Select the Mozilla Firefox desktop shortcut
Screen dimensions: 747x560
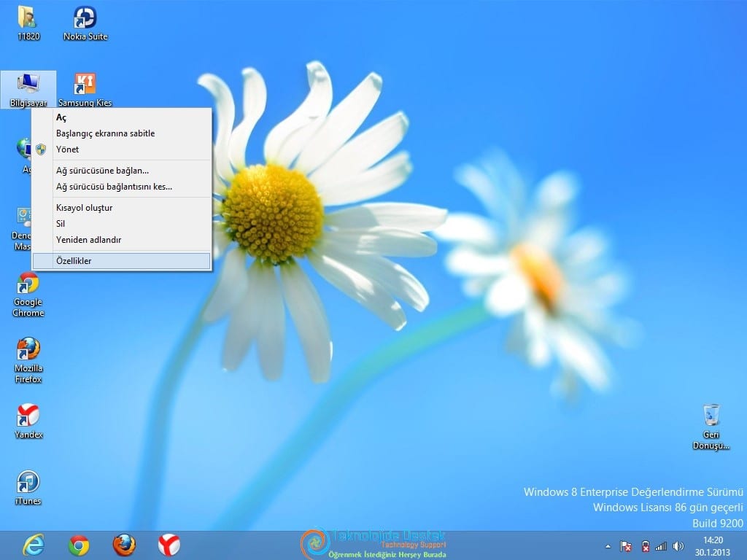(x=28, y=360)
